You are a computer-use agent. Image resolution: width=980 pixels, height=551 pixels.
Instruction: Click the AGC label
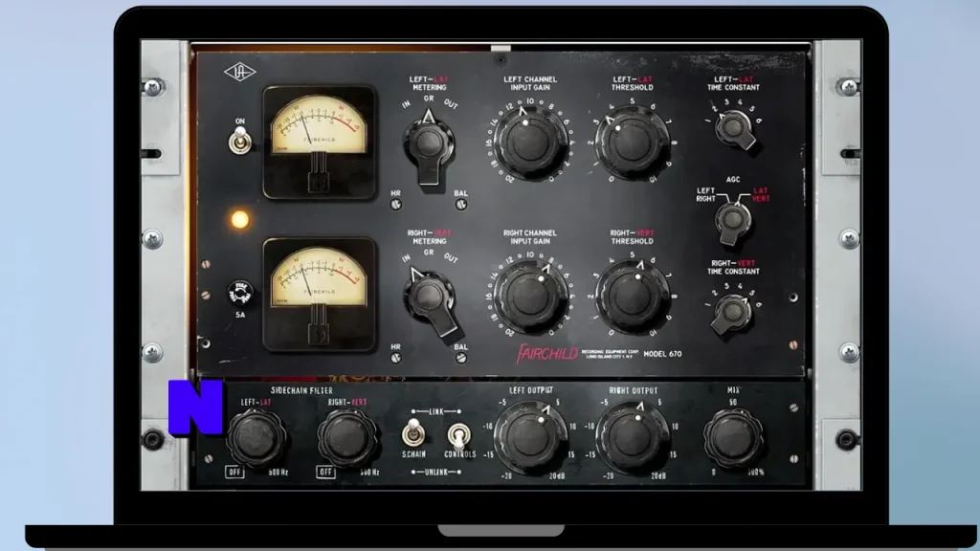click(733, 179)
